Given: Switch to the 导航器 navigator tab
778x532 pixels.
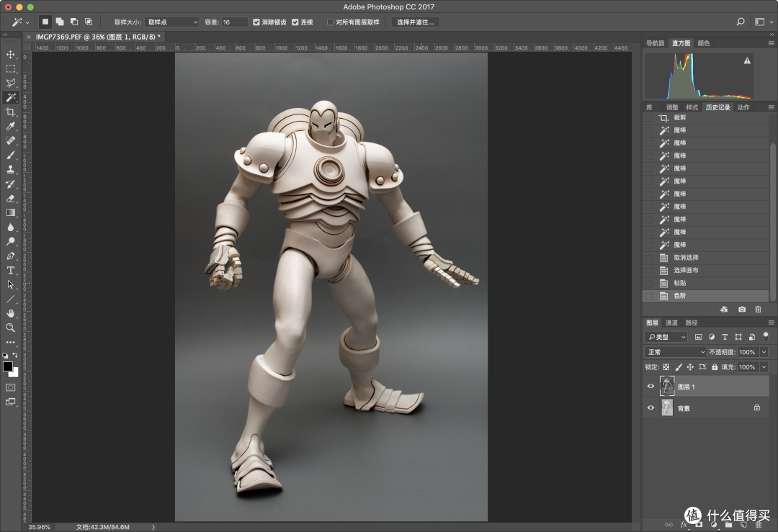Looking at the screenshot, I should coord(655,43).
